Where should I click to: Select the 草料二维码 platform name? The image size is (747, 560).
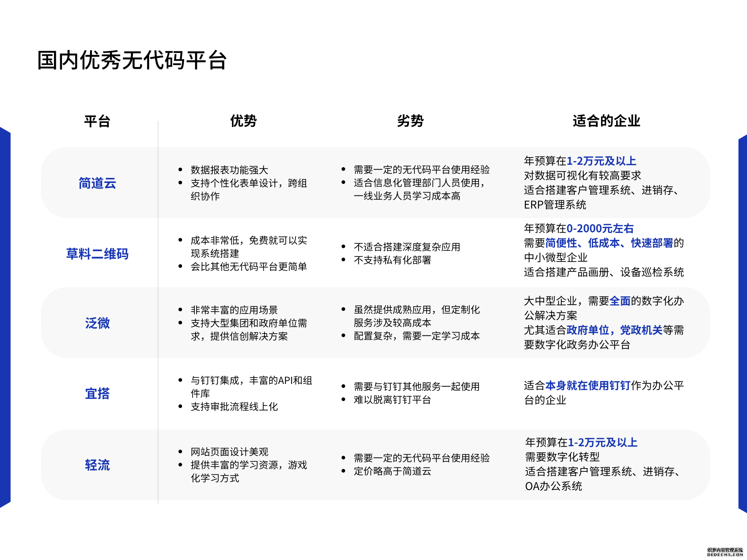pyautogui.click(x=97, y=254)
